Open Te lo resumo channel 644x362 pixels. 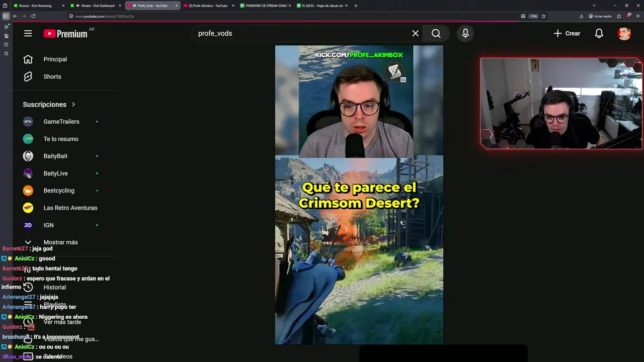[61, 139]
